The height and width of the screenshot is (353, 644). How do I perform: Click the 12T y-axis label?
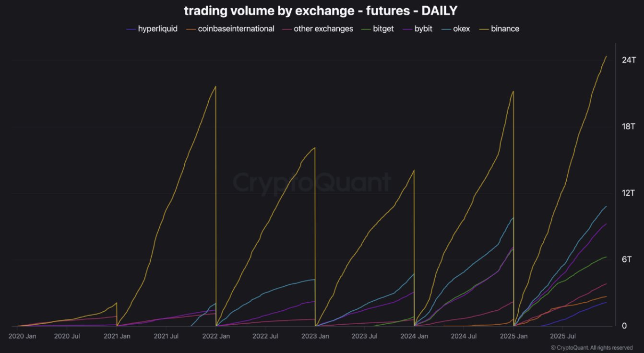pyautogui.click(x=629, y=193)
